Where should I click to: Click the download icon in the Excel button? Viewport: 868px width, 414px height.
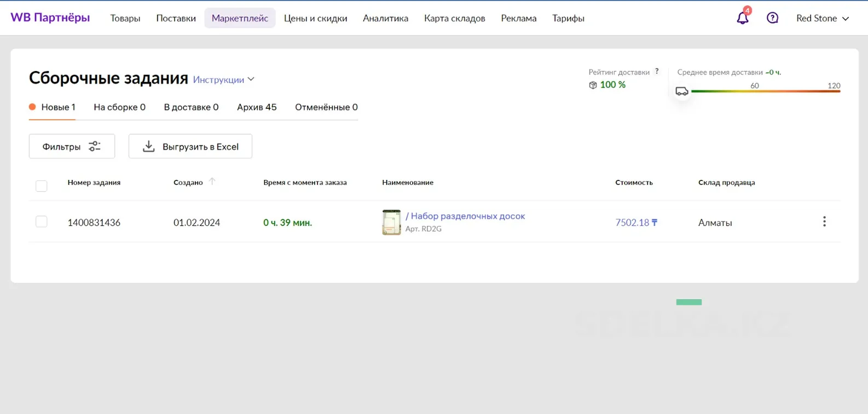pyautogui.click(x=148, y=146)
